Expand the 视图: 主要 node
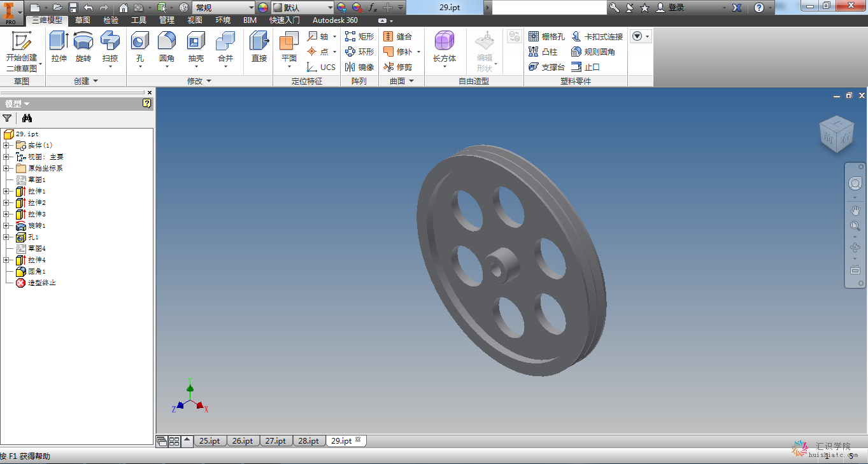 click(x=6, y=157)
